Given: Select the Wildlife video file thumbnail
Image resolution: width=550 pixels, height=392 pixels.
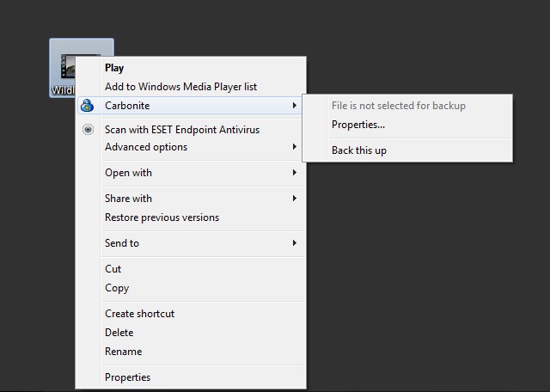Looking at the screenshot, I should [x=67, y=66].
